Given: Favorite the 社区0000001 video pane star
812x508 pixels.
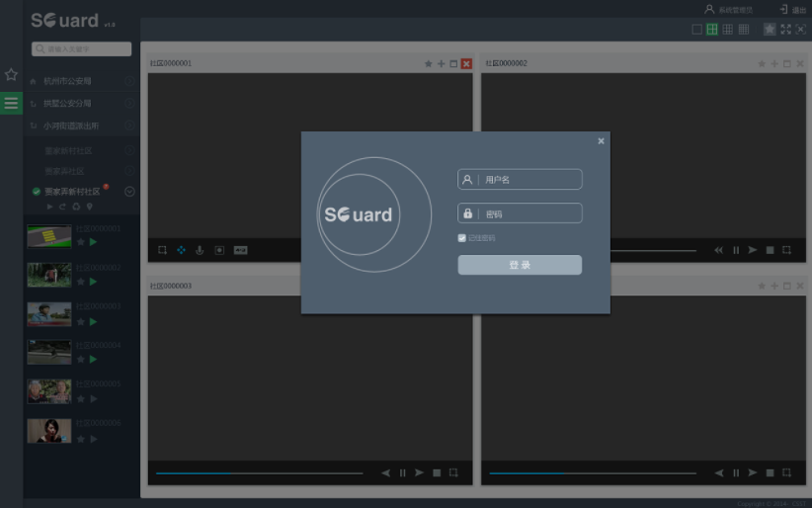Looking at the screenshot, I should click(x=429, y=63).
